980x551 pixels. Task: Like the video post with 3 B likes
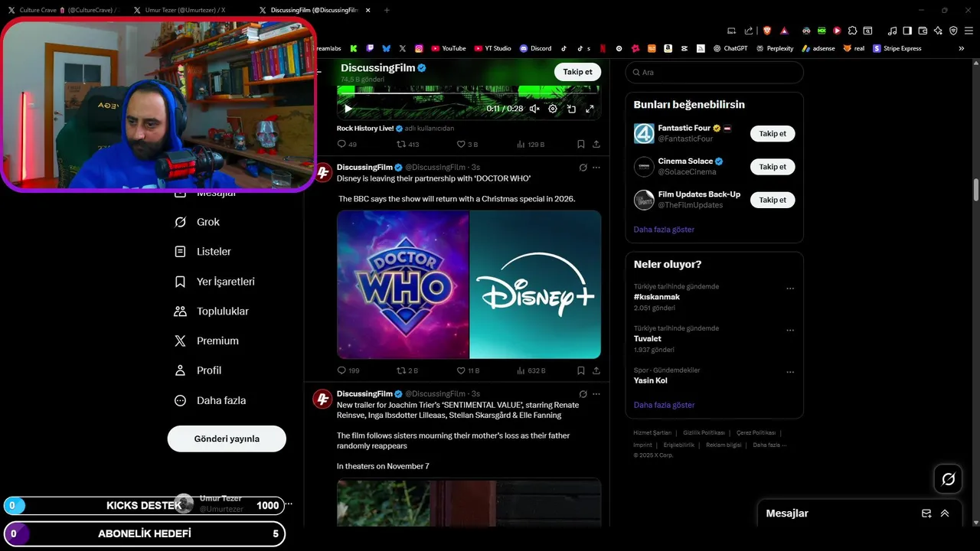467,144
